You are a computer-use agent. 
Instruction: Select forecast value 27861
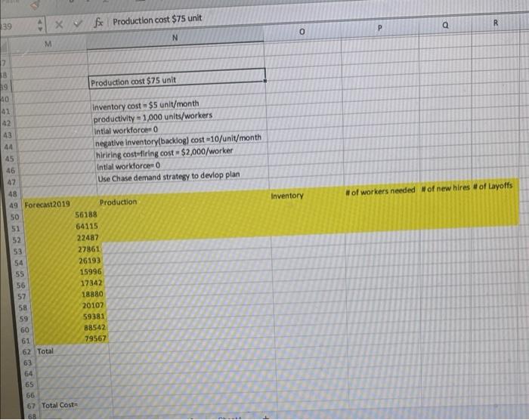click(x=88, y=249)
